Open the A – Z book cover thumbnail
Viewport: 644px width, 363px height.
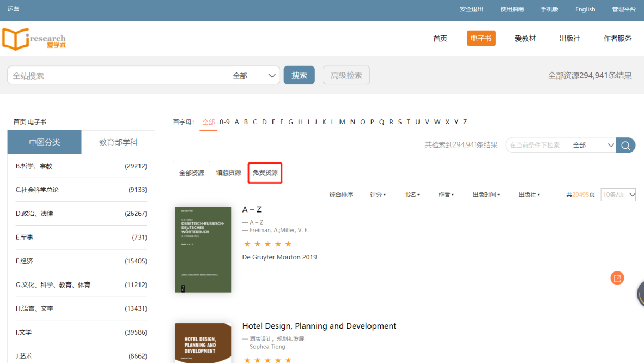[x=203, y=250]
